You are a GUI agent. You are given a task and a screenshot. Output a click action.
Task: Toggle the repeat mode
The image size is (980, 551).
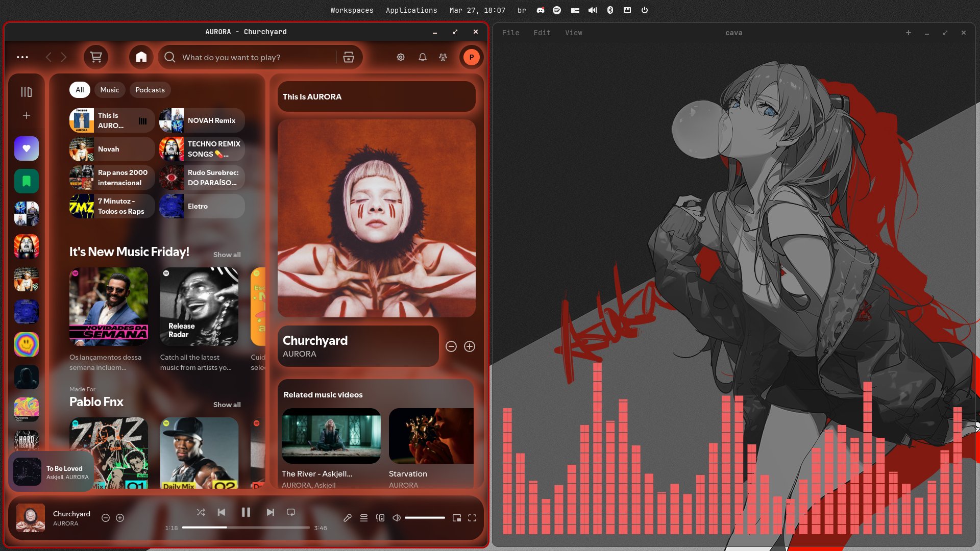click(291, 512)
